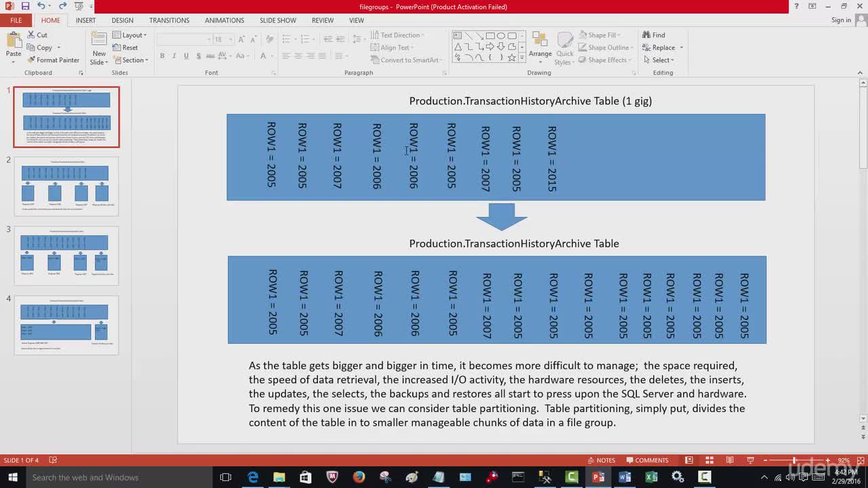Expand the Select dropdown in Editing

[658, 60]
